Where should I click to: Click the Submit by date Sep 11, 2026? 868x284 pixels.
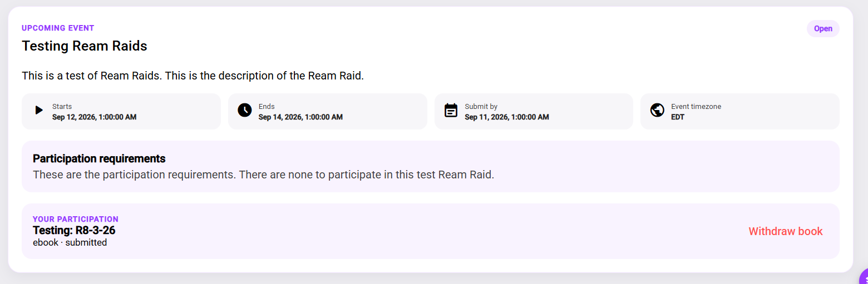[507, 117]
